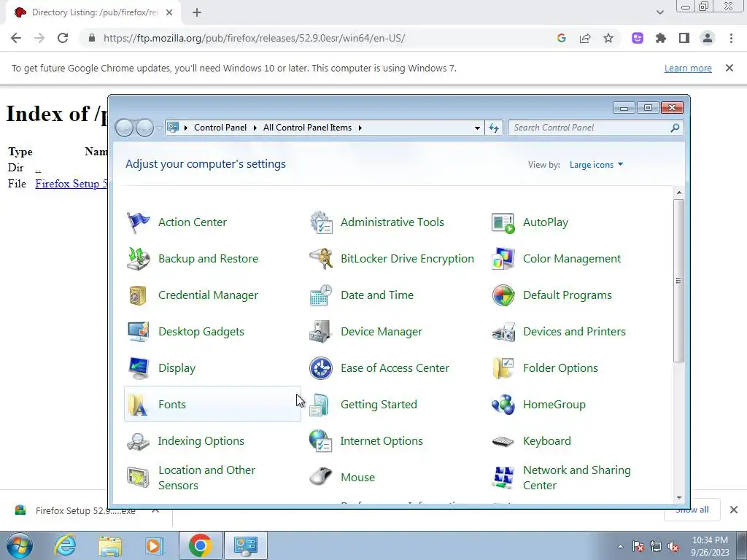Open the Backup and Restore icon
Image resolution: width=747 pixels, height=560 pixels.
[x=138, y=259]
